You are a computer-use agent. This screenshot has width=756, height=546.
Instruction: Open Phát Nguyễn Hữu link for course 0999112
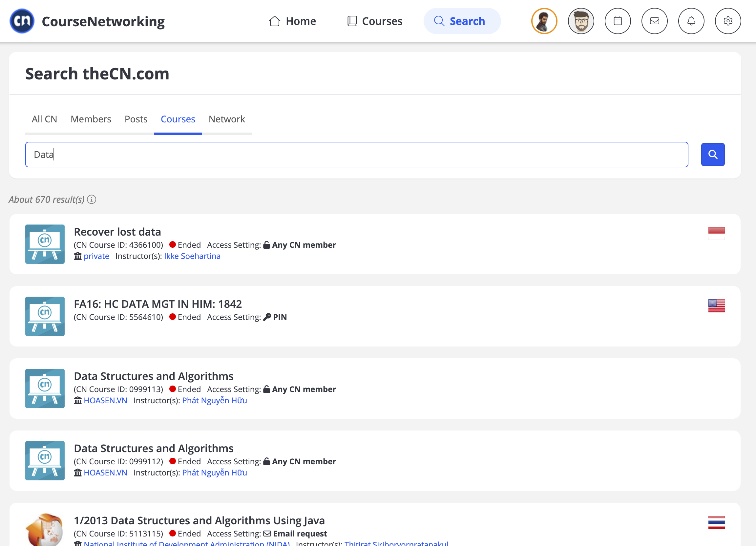click(x=214, y=473)
